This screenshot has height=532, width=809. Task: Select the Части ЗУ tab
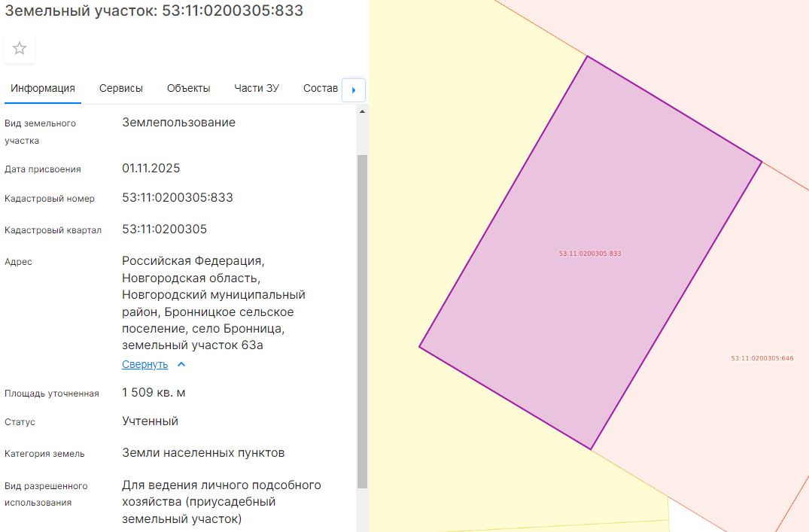click(x=257, y=88)
